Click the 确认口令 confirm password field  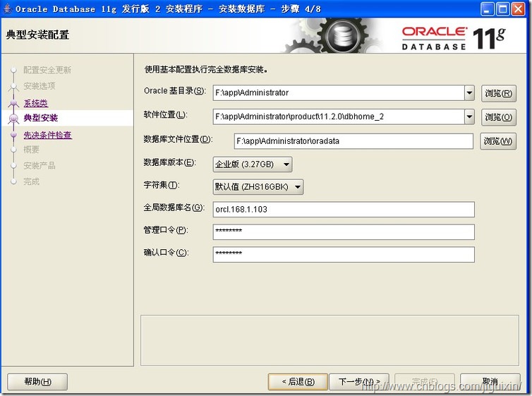tap(344, 255)
